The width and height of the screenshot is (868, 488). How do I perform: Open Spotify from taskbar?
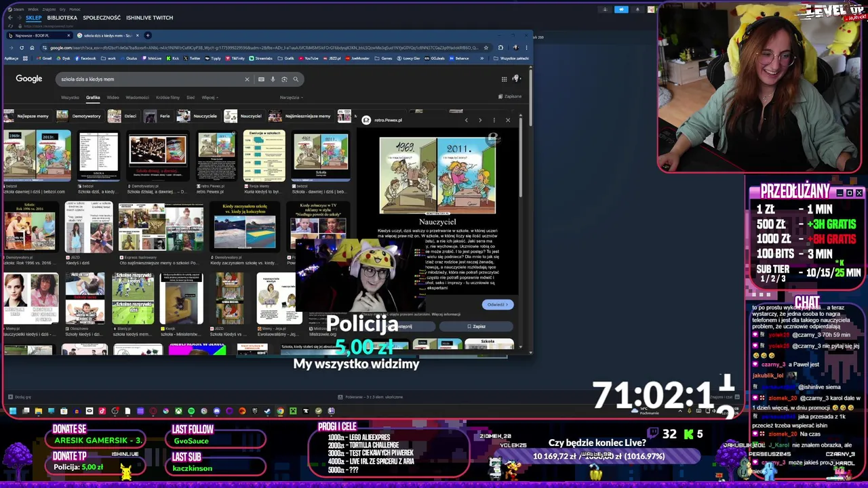pos(191,411)
